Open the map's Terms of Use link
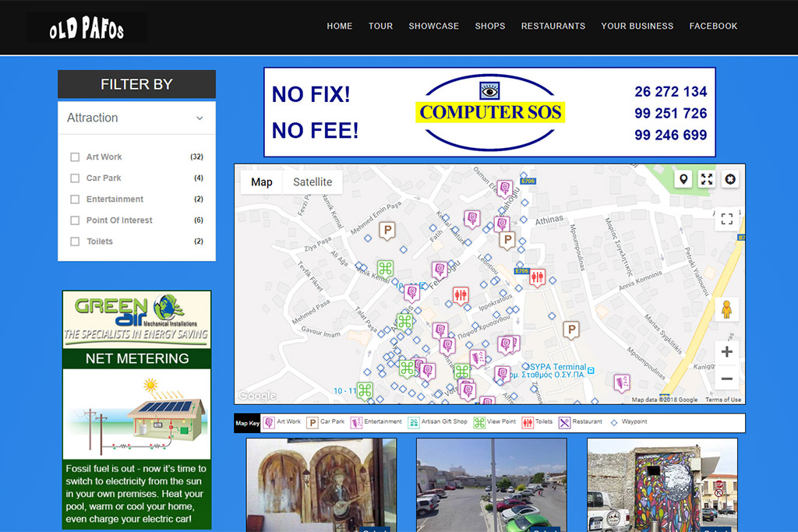The width and height of the screenshot is (798, 532). coord(723,400)
